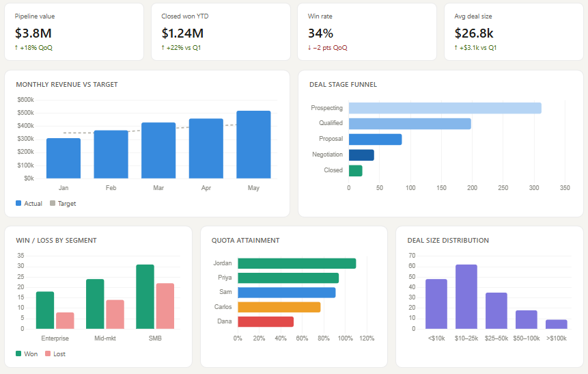
Task: Click the $50–100k deal size bar
Action: tap(527, 319)
